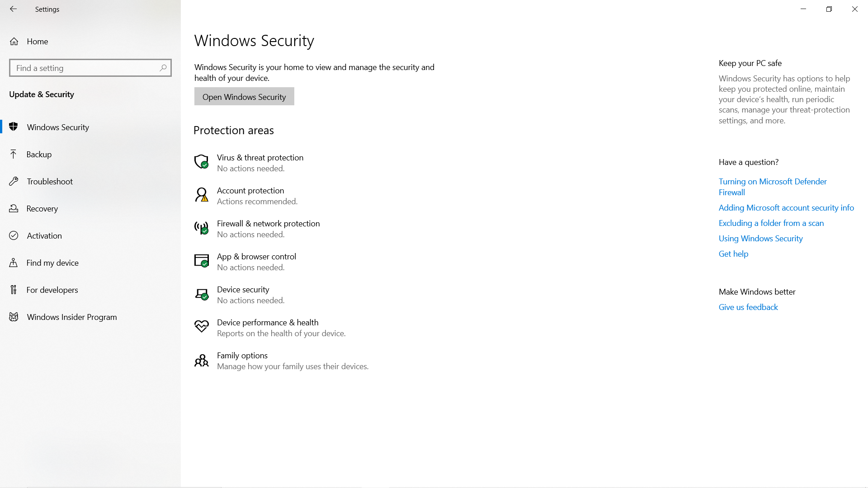Image resolution: width=868 pixels, height=488 pixels.
Task: Click the search magnifier icon
Action: [x=163, y=68]
